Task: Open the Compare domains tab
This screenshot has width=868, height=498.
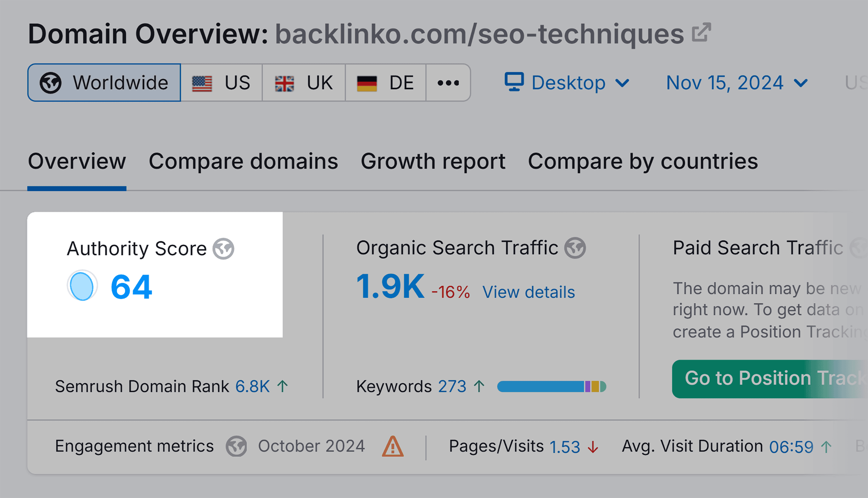Action: (243, 161)
